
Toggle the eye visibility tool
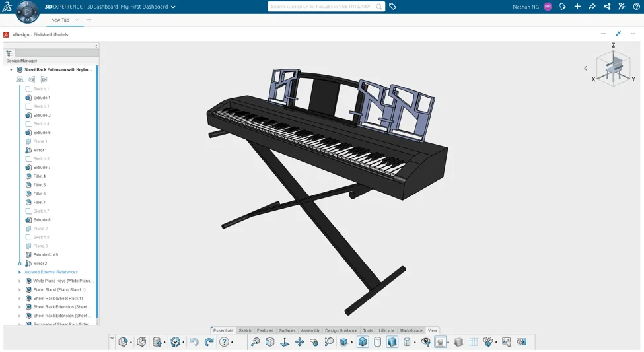(425, 341)
